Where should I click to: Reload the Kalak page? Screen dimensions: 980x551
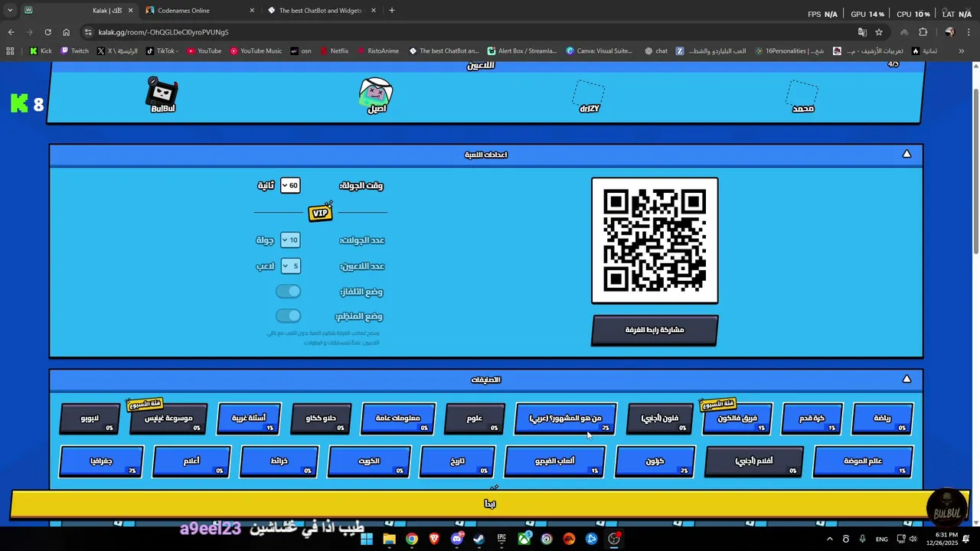coord(47,32)
